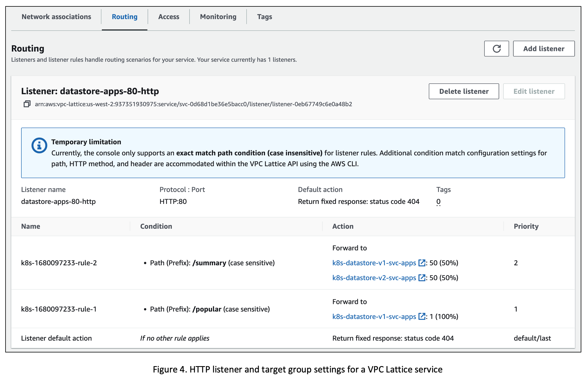
Task: Click the Add listener button
Action: [544, 48]
